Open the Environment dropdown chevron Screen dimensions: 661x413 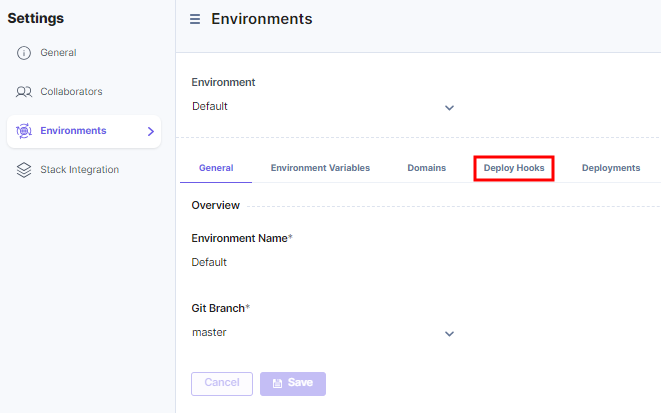pos(449,107)
